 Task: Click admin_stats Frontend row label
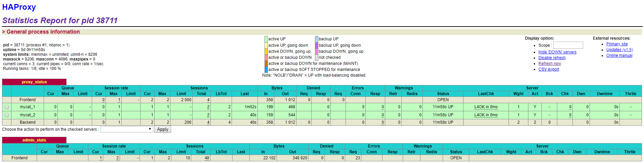[19, 158]
